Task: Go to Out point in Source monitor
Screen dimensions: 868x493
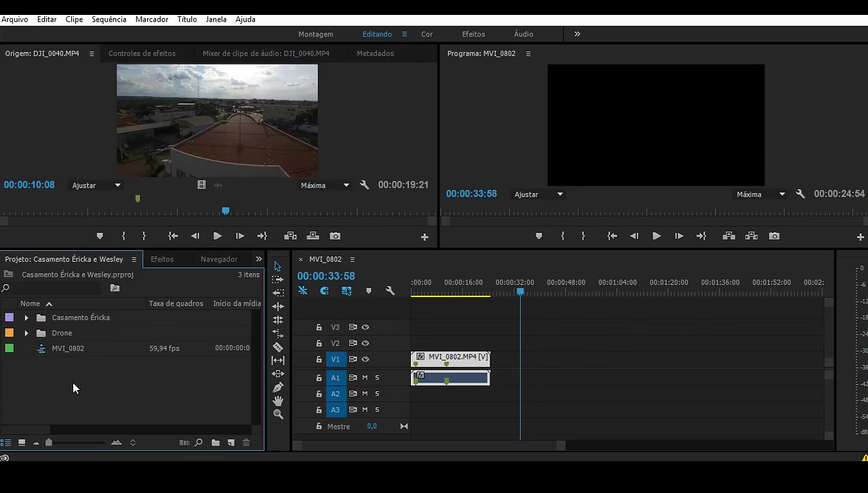Action: coord(262,236)
